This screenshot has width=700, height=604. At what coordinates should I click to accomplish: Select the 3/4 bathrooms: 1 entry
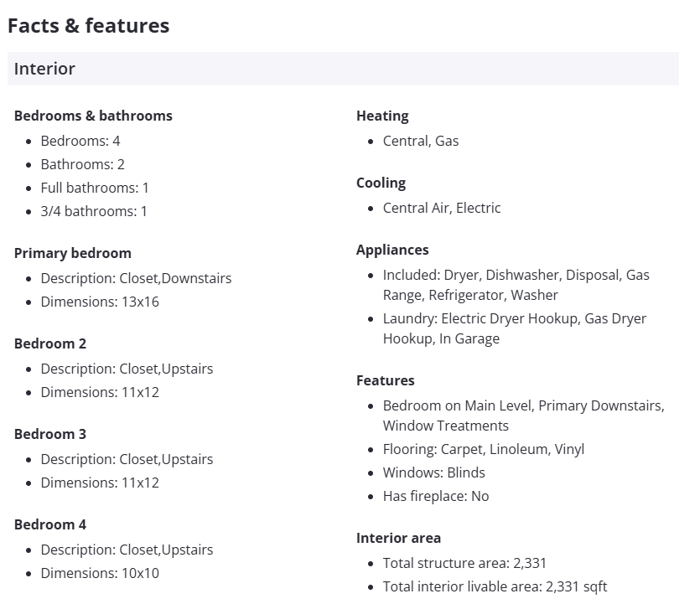click(94, 211)
